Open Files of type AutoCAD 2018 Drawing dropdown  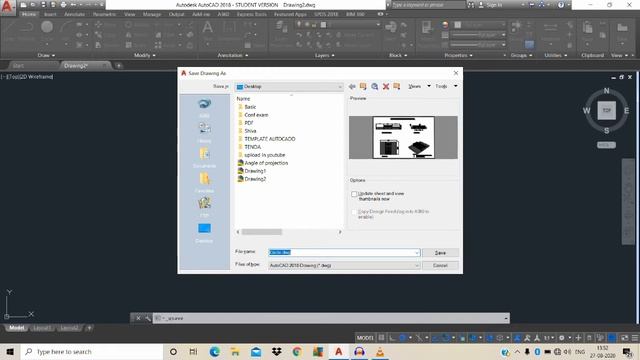pos(344,265)
